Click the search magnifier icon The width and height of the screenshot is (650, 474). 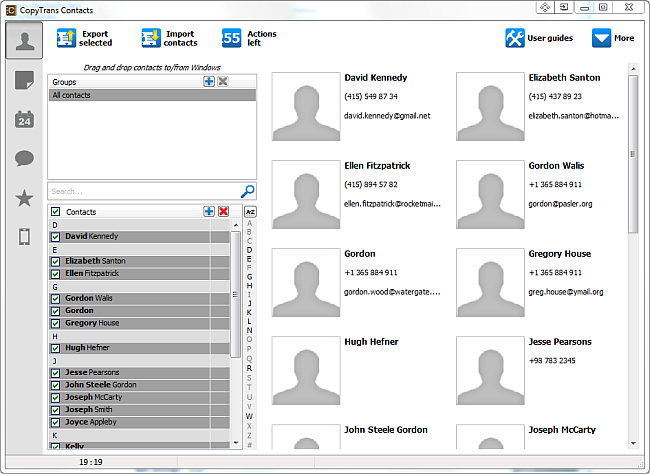[247, 191]
